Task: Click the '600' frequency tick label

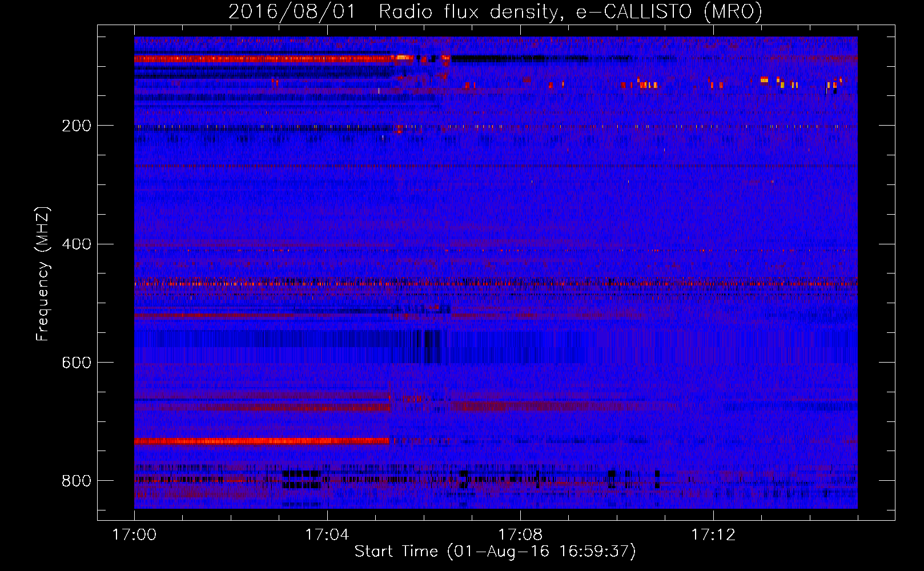Action: [77, 363]
